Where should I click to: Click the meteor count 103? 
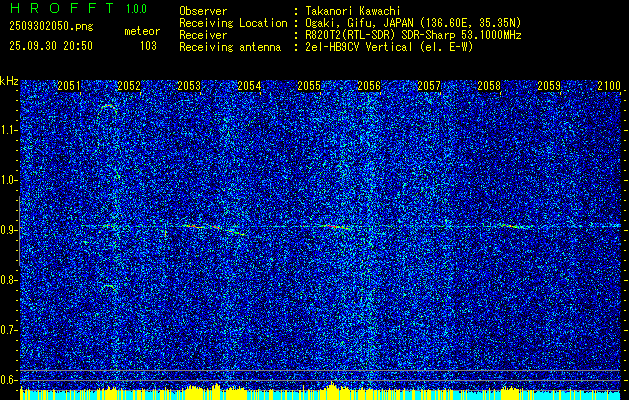click(x=148, y=46)
